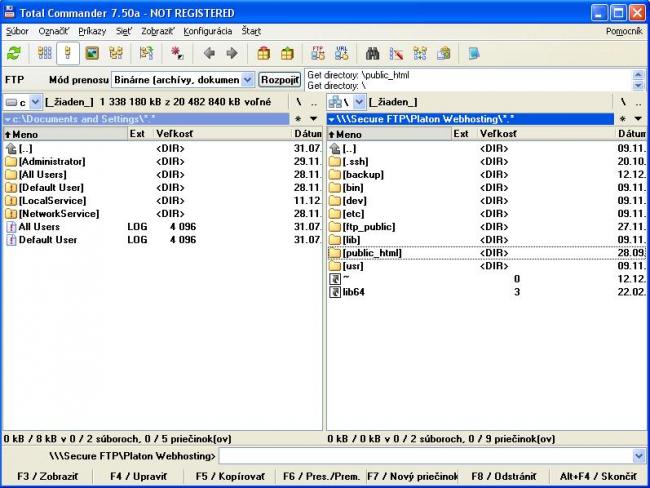The width and height of the screenshot is (650, 488).
Task: Open new FTP URL connection icon
Action: [342, 53]
